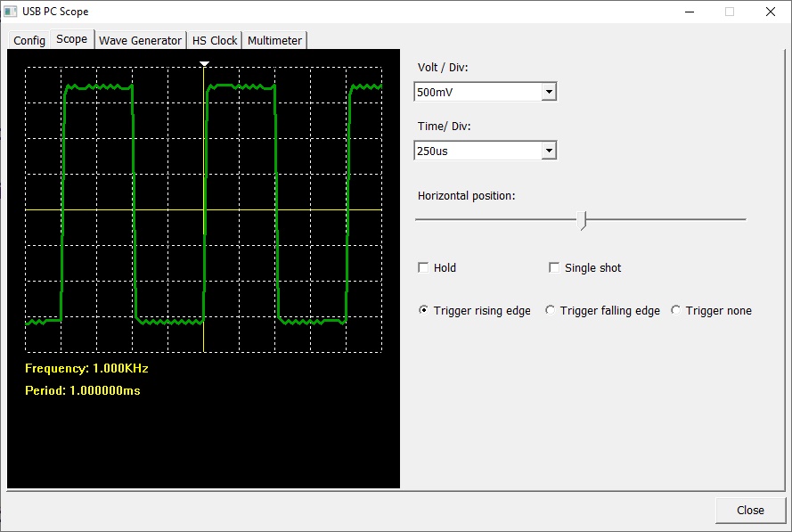Click the Time/ Div label
The image size is (792, 532).
pos(444,127)
